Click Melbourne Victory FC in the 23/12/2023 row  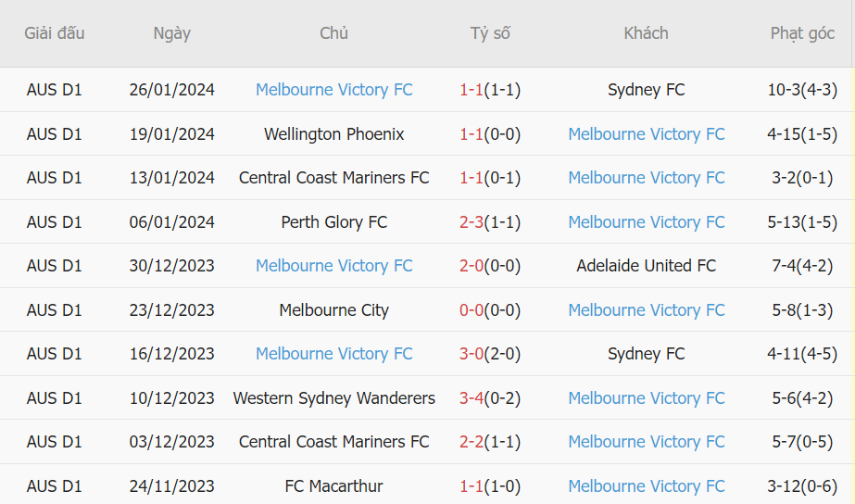click(x=646, y=310)
